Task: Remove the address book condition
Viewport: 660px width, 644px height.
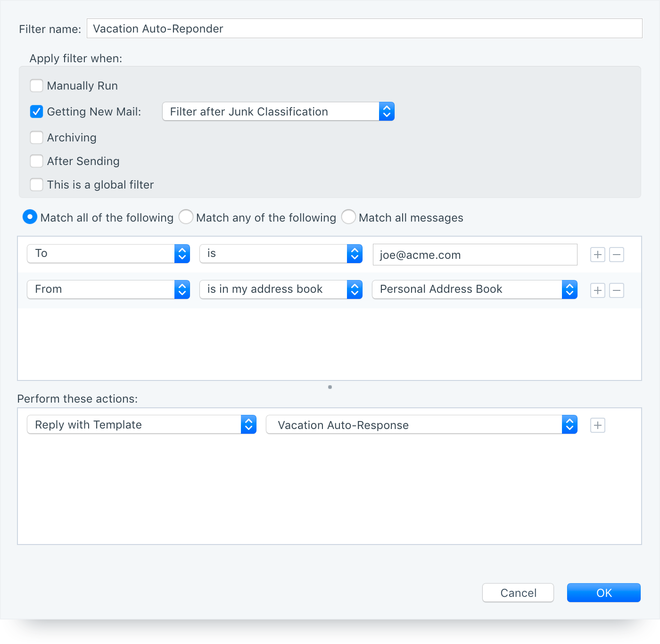Action: click(617, 290)
